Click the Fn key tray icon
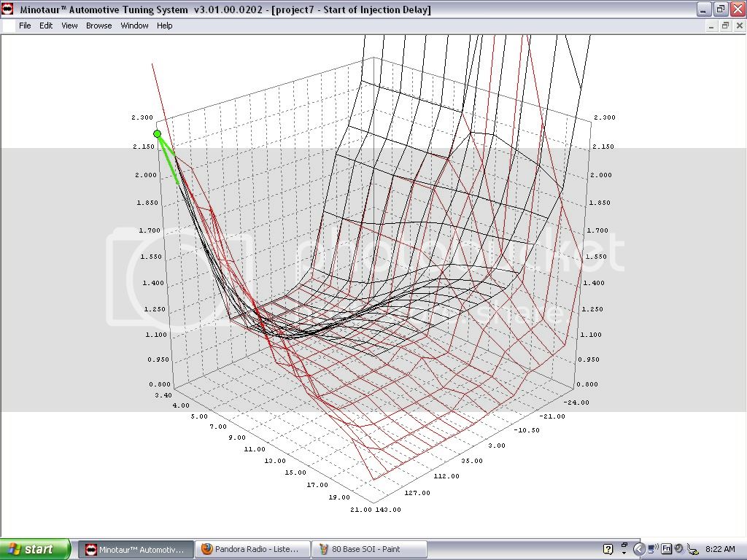Image resolution: width=747 pixels, height=560 pixels. [666, 549]
